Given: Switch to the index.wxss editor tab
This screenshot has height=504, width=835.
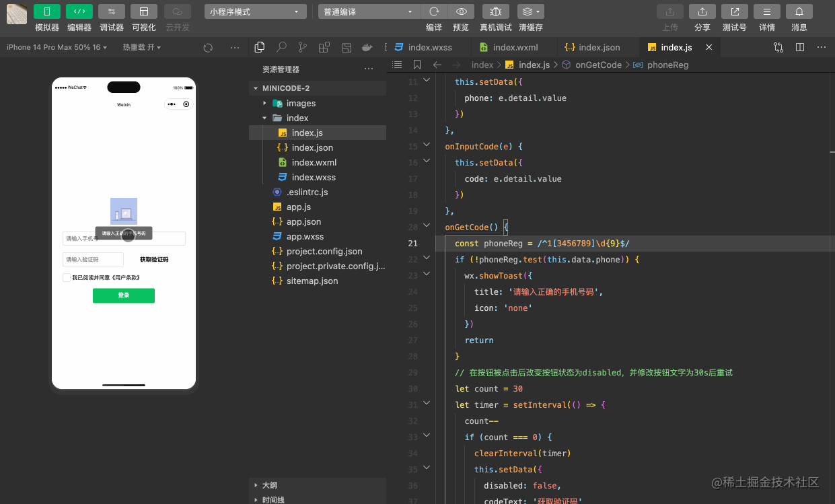Looking at the screenshot, I should coord(429,47).
